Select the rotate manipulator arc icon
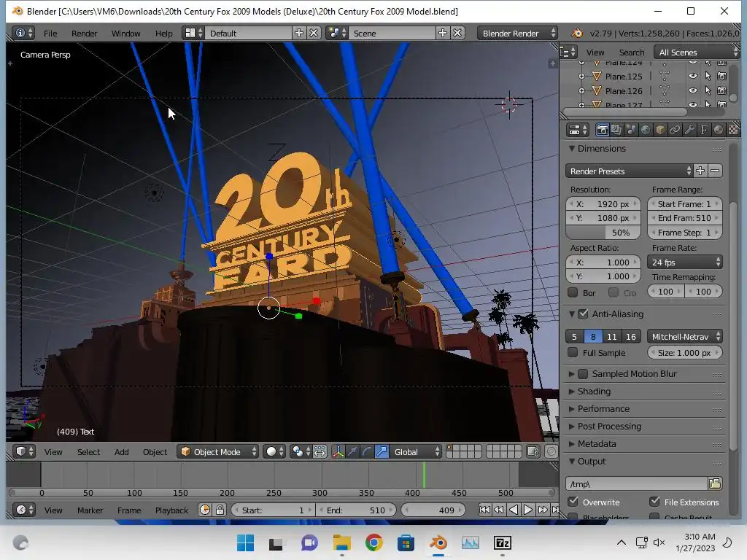 point(367,451)
